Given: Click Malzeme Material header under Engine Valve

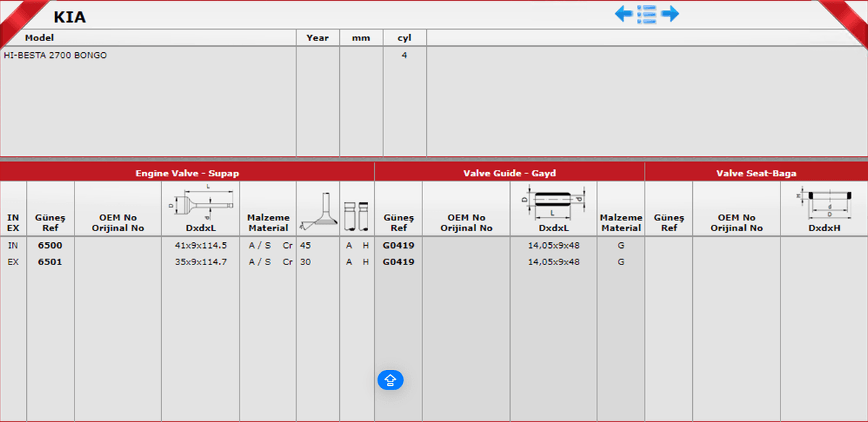Looking at the screenshot, I should [x=268, y=223].
